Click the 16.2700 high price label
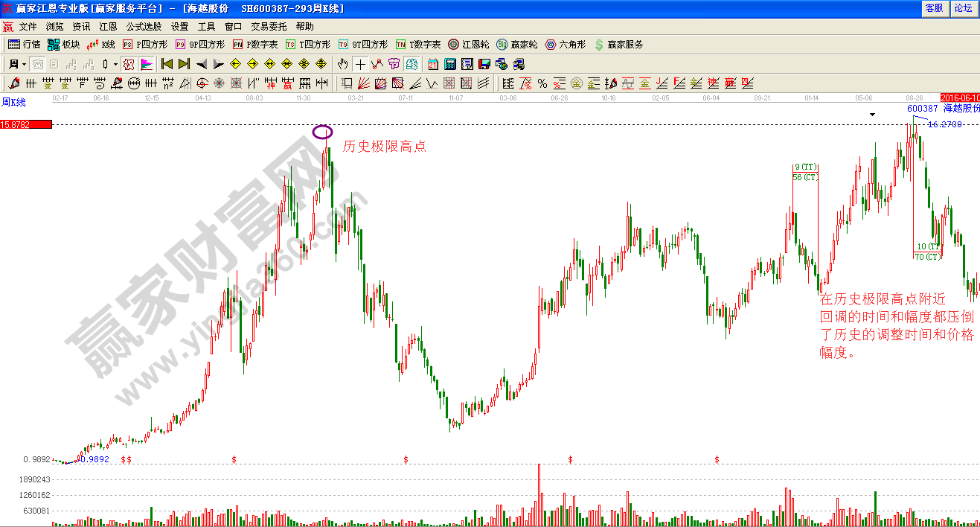The height and width of the screenshot is (527, 980). tap(945, 124)
